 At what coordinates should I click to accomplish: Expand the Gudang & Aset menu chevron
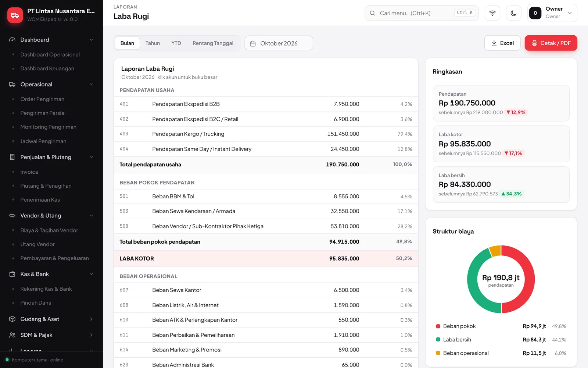(x=92, y=319)
